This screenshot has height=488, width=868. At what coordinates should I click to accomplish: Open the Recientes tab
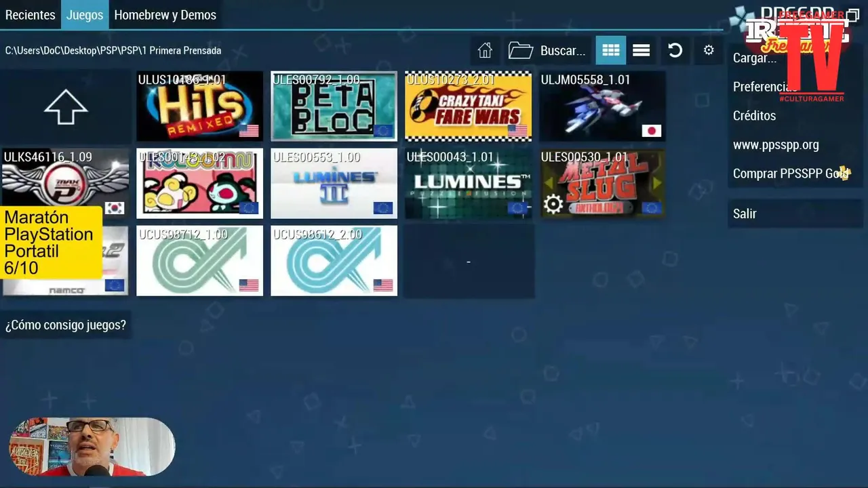tap(31, 15)
